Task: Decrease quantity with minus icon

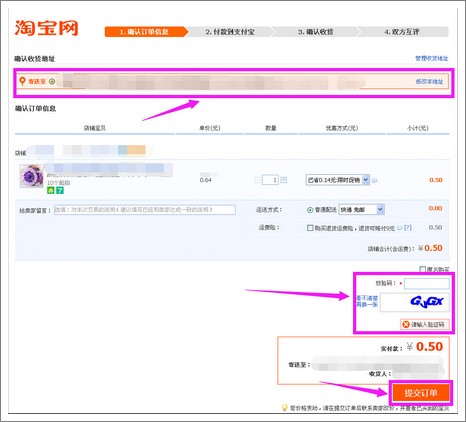Action: pyautogui.click(x=257, y=180)
